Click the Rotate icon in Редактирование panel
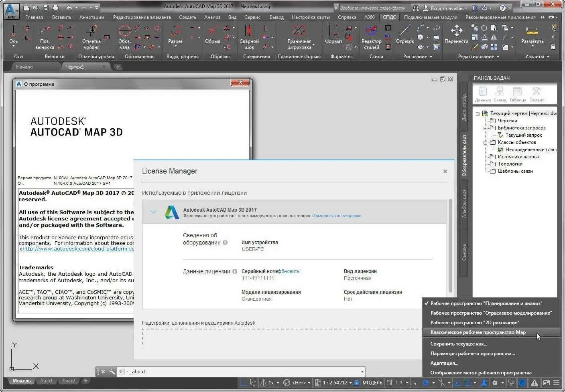Viewport: 565px width, 392px height. (484, 28)
